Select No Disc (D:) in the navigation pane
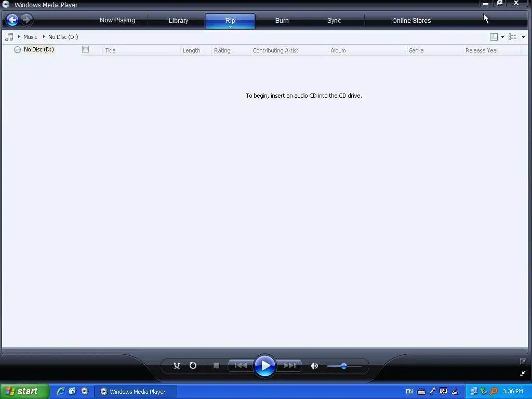This screenshot has width=532, height=399. click(38, 49)
